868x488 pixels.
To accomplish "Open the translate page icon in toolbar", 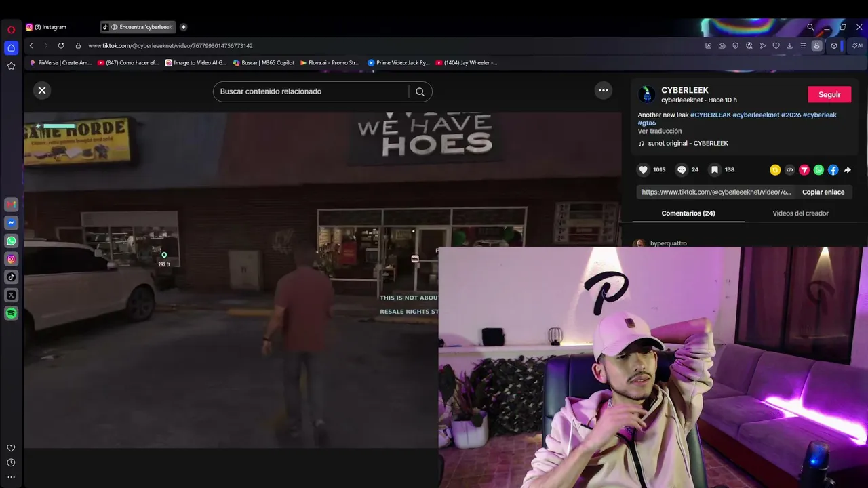I will 749,46.
